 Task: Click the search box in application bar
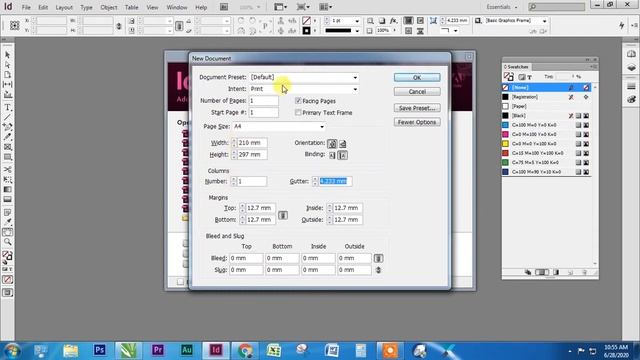point(557,7)
